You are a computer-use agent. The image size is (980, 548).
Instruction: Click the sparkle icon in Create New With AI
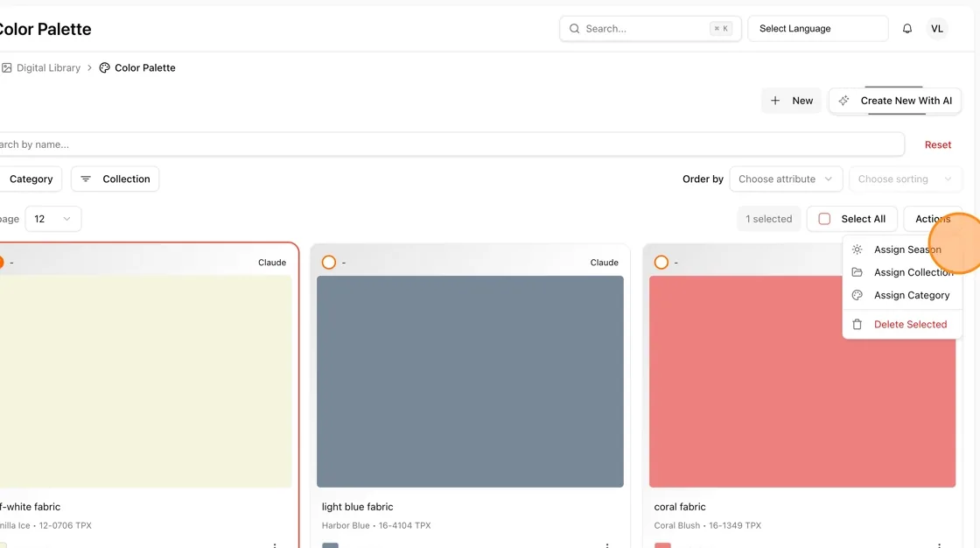coord(843,101)
